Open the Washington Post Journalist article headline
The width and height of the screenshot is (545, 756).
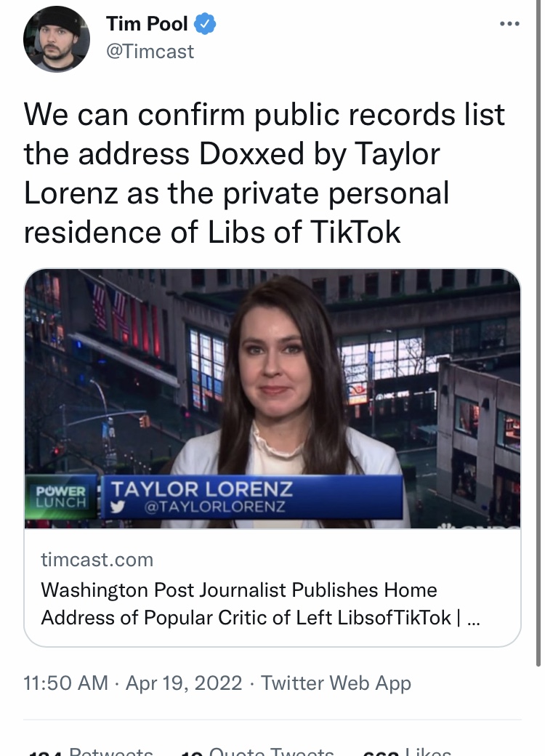pos(260,603)
